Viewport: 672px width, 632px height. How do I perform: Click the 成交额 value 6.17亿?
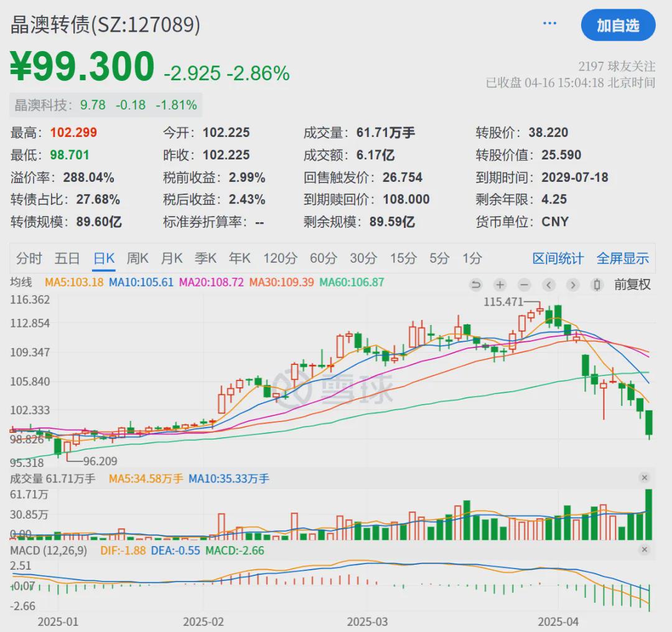point(375,155)
